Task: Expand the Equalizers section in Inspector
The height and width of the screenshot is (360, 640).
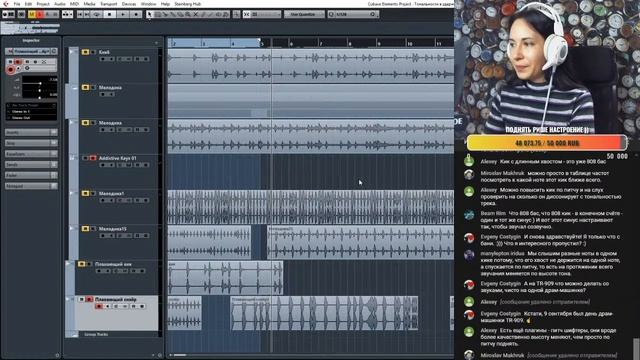Action: coord(31,154)
